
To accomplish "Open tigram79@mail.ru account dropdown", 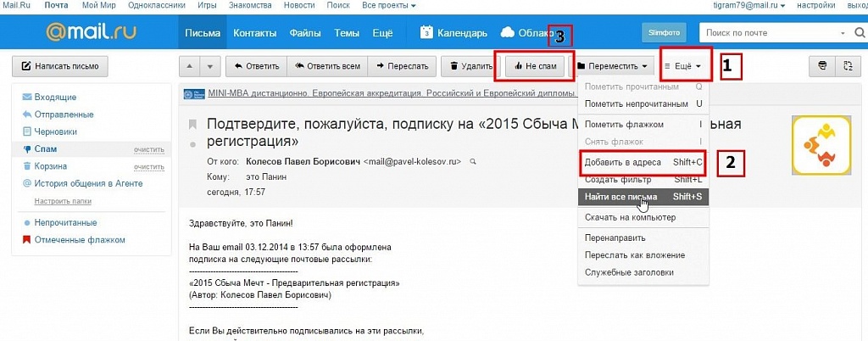I will click(749, 6).
